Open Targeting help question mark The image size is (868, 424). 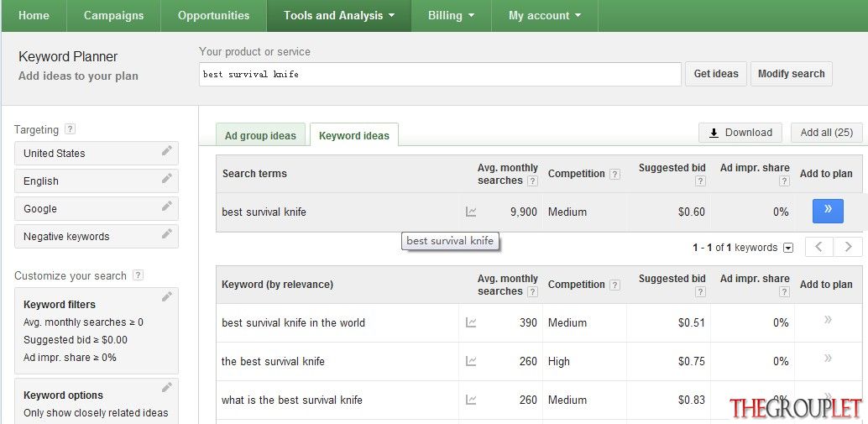click(x=70, y=129)
